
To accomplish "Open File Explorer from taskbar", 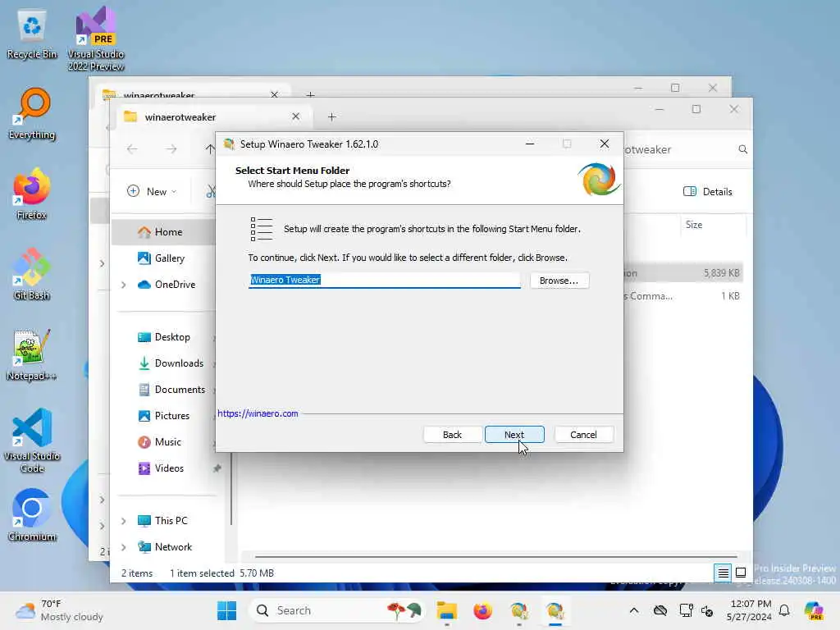I will [x=446, y=610].
